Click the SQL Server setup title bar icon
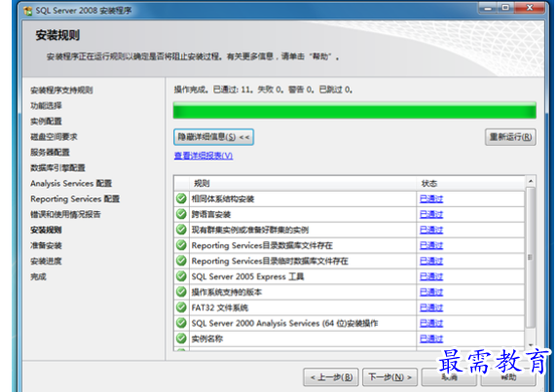Image resolution: width=557 pixels, height=392 pixels. (x=27, y=11)
